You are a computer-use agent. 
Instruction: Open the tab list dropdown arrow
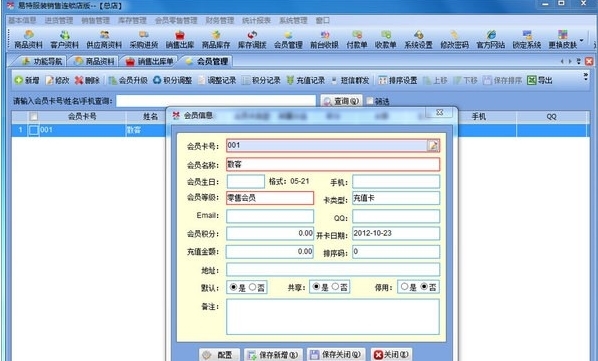pyautogui.click(x=579, y=61)
